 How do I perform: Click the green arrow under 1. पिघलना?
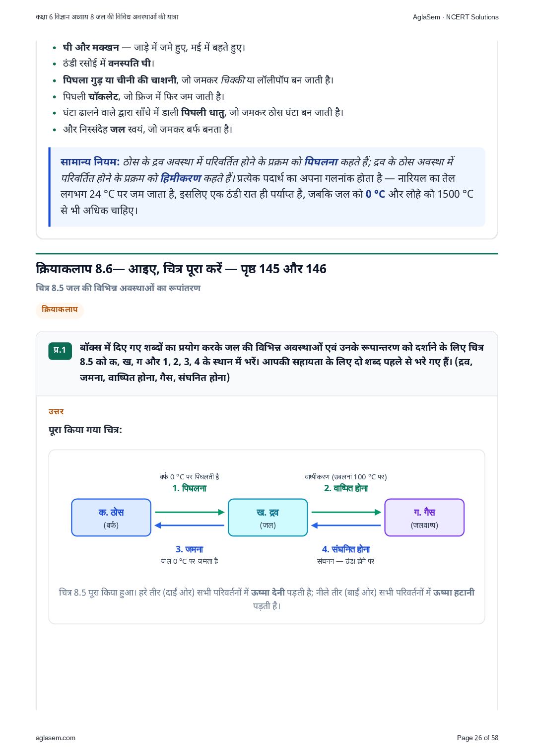click(190, 512)
